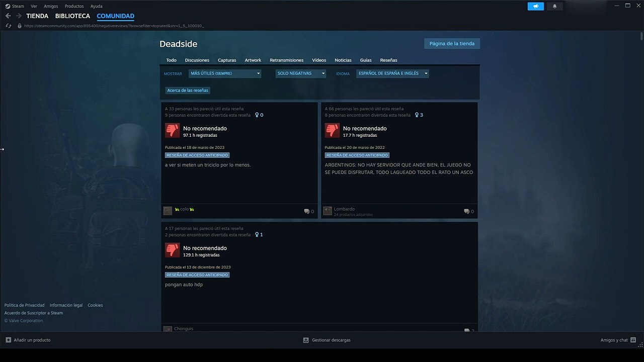
Task: Click the thumbs-down icon of the 129.1 h review
Action: click(172, 250)
